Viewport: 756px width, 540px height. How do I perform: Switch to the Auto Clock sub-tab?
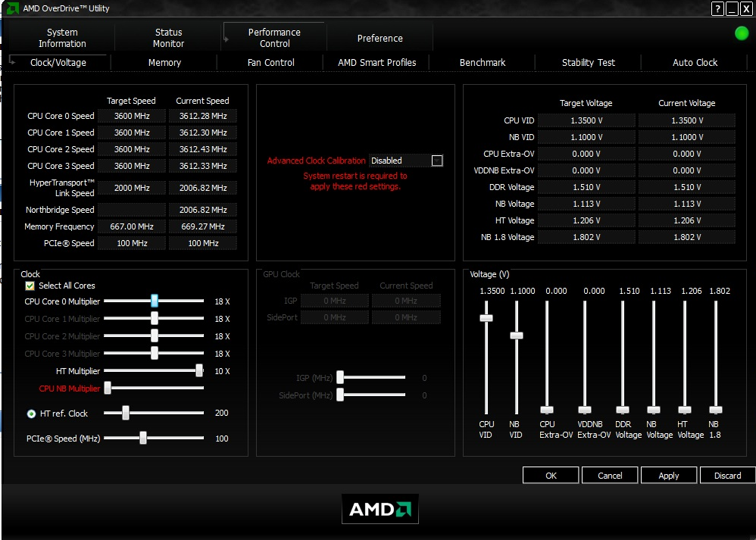coord(695,62)
